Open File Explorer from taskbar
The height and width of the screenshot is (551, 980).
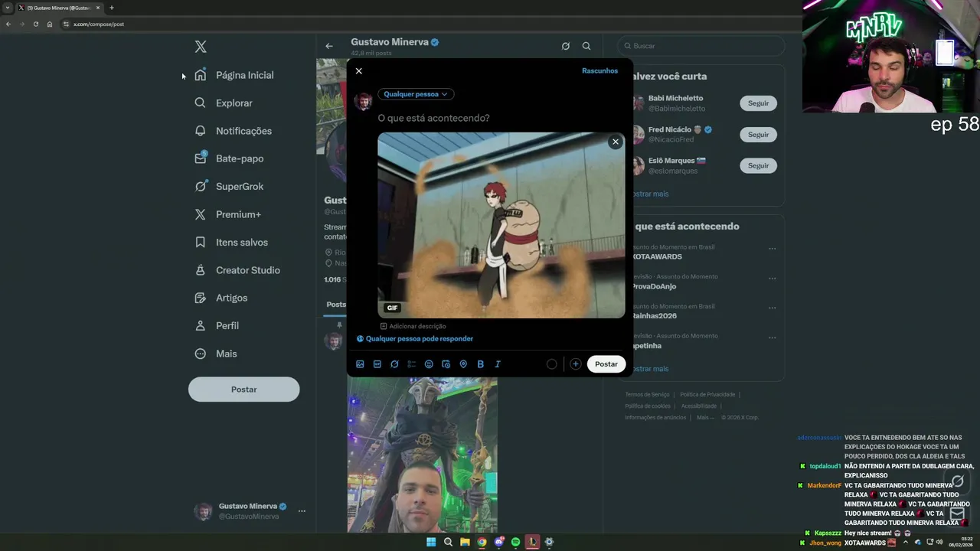[x=465, y=542]
